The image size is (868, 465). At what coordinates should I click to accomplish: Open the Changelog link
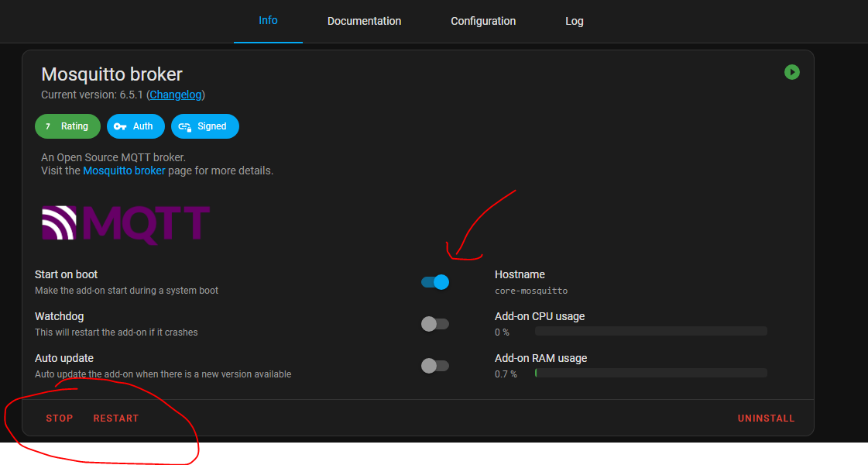pyautogui.click(x=176, y=95)
